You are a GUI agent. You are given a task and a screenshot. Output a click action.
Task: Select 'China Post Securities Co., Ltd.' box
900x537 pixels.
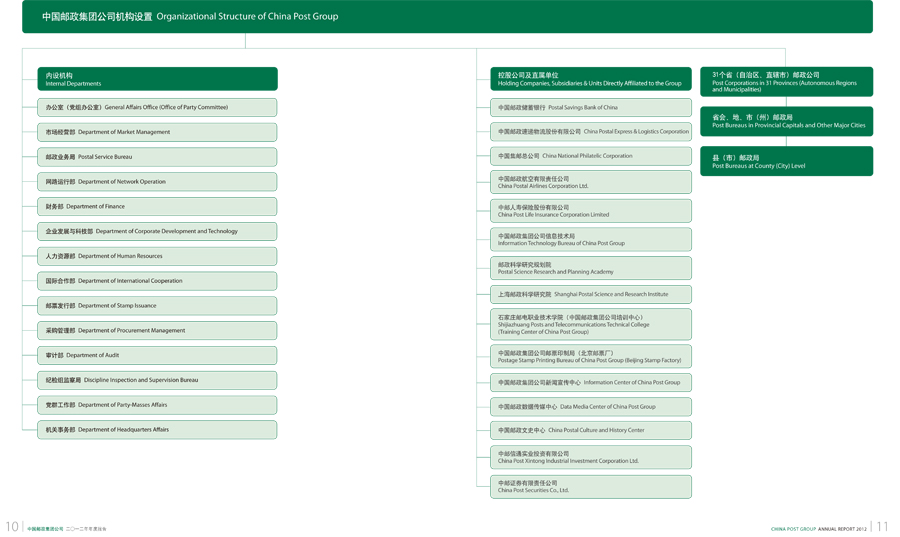591,487
